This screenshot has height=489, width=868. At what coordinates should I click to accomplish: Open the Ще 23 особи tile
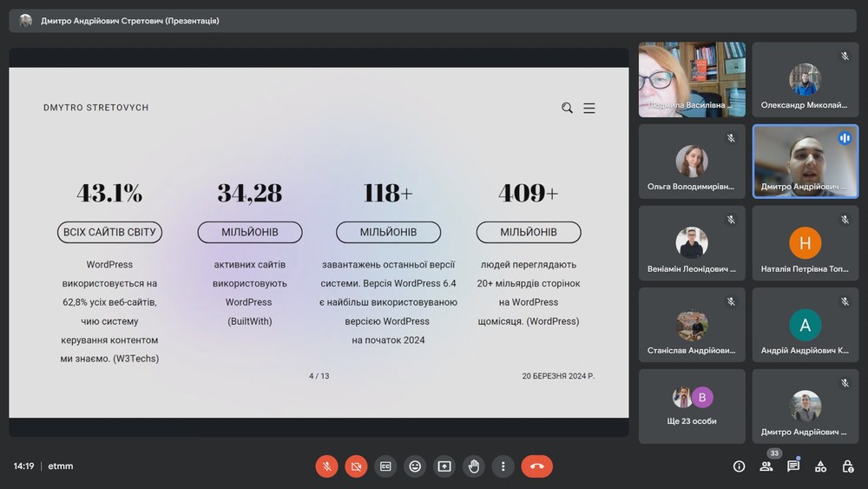[x=692, y=406]
